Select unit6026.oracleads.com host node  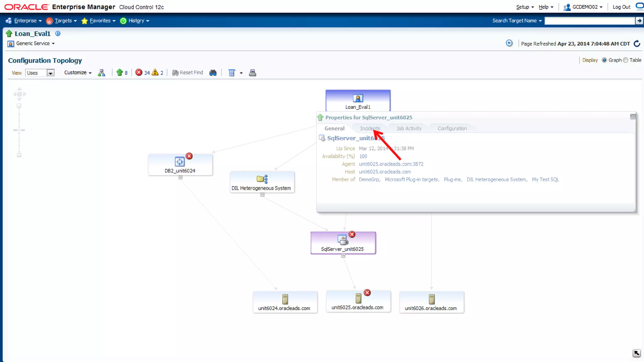pyautogui.click(x=431, y=302)
